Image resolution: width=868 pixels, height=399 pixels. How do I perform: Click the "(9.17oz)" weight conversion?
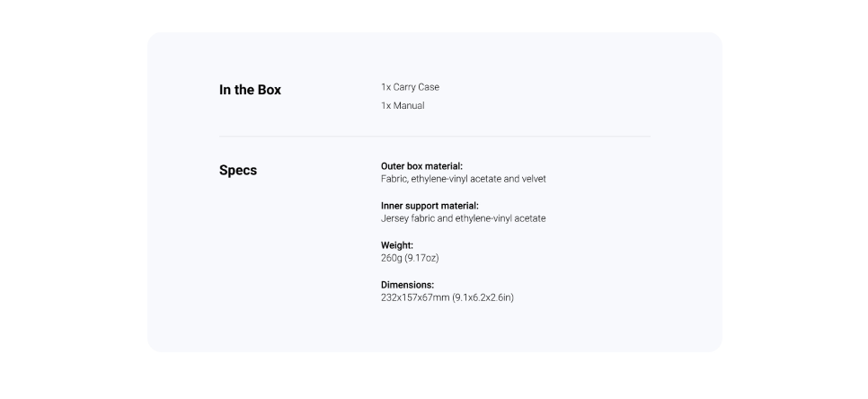(421, 258)
